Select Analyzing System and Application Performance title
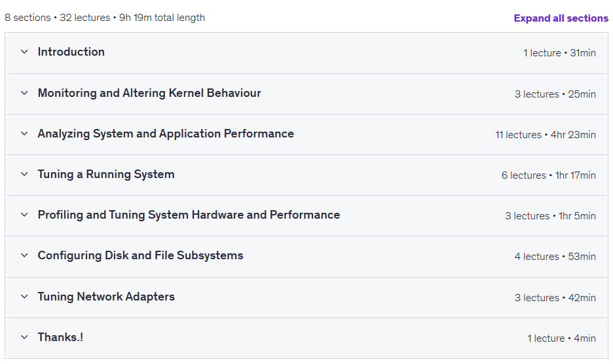 tap(166, 134)
